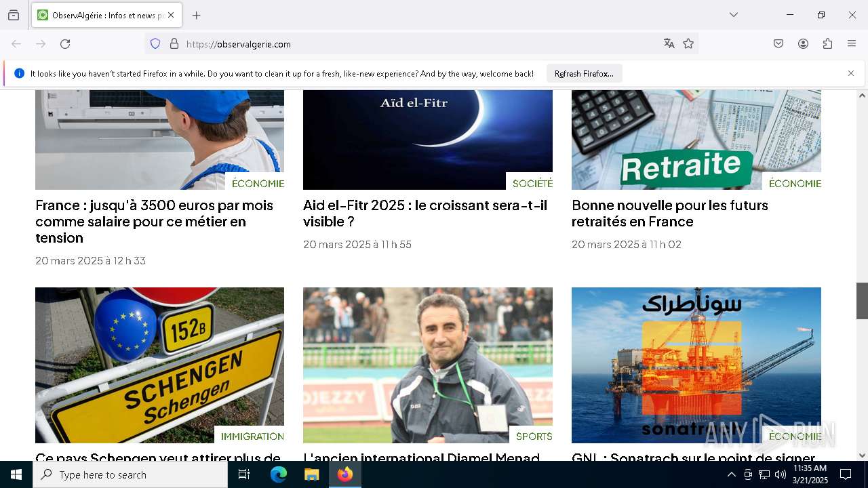This screenshot has width=868, height=488.
Task: Open IMMIGRATION category tag
Action: coord(252,436)
